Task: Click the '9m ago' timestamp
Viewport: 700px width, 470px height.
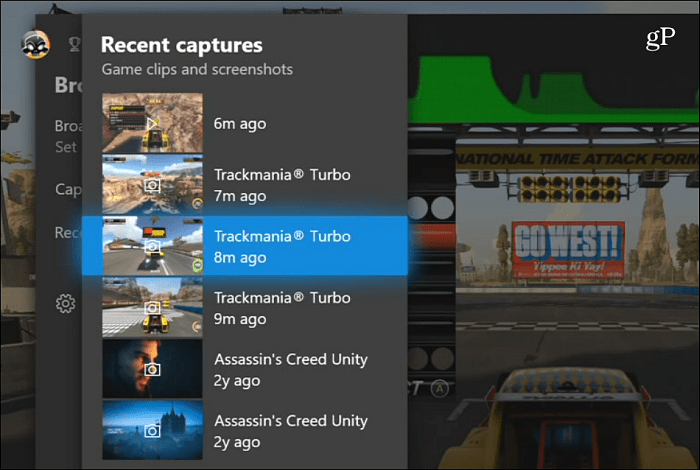Action: pos(240,319)
